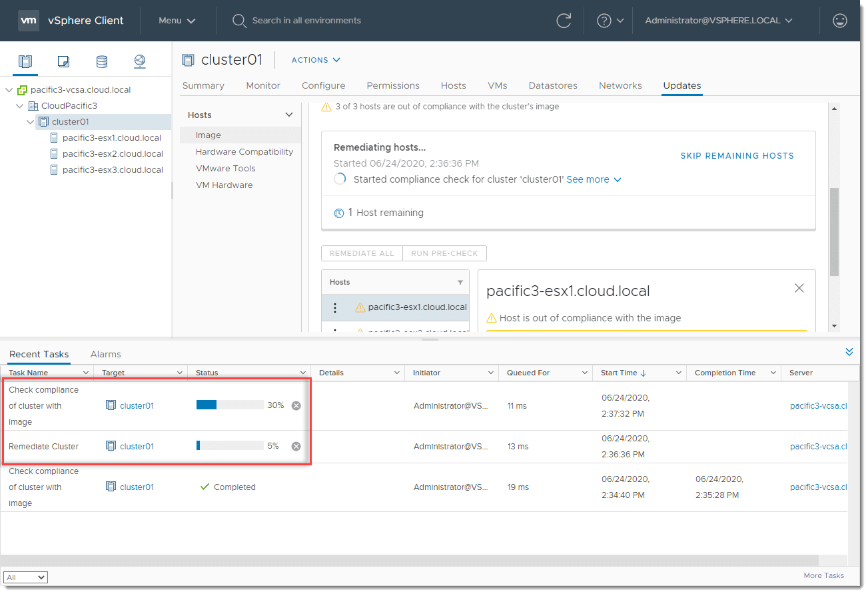Open the Menu dropdown

(177, 21)
